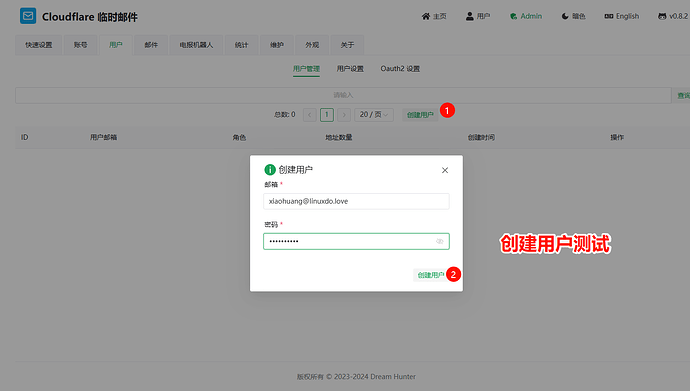Click the green info icon in dialog
Viewport: 690px width, 391px height.
pyautogui.click(x=270, y=169)
